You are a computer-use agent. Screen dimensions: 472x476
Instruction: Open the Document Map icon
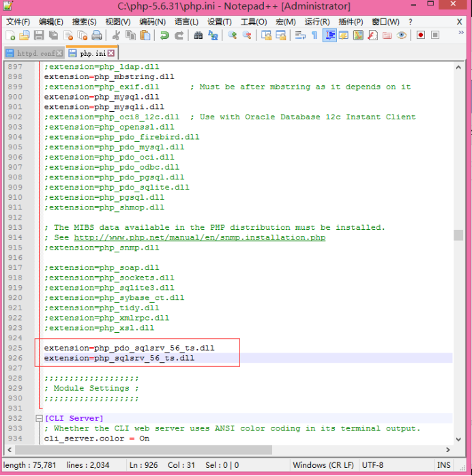tap(359, 35)
